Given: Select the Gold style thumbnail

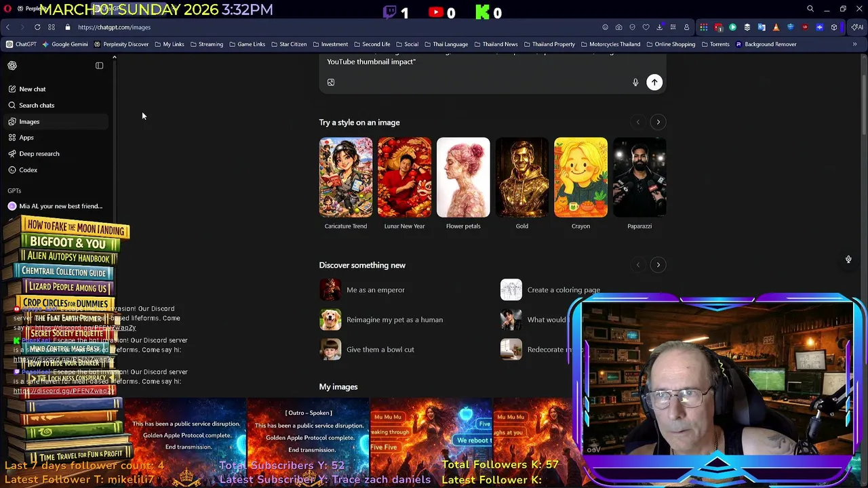Looking at the screenshot, I should [x=522, y=178].
